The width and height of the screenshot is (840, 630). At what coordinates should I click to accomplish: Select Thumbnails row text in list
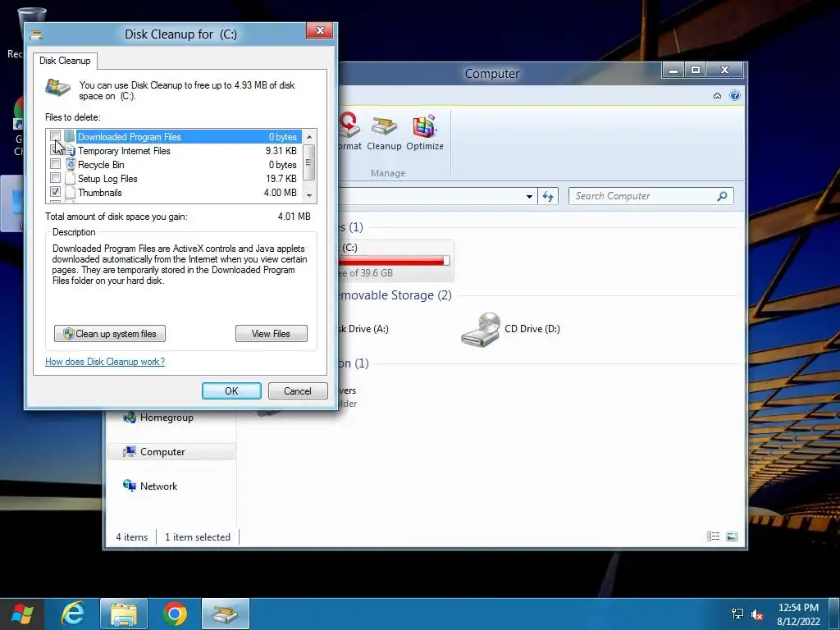[99, 193]
